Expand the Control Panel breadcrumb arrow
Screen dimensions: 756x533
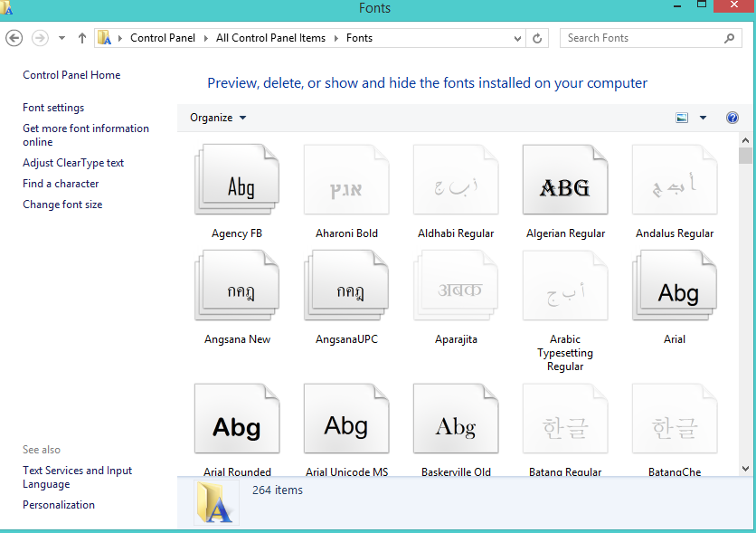pos(206,38)
